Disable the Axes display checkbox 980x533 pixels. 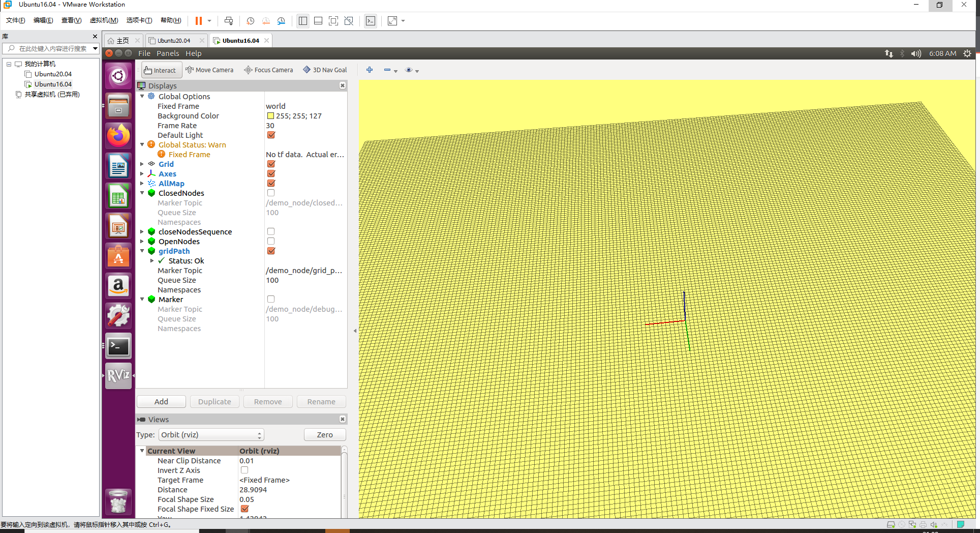[x=271, y=173]
